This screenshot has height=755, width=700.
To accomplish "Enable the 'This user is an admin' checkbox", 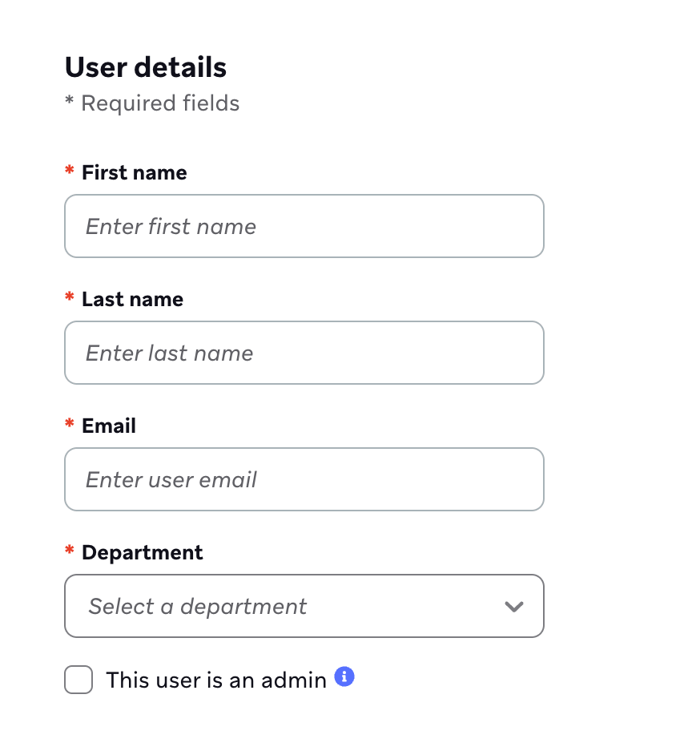I will tap(78, 680).
